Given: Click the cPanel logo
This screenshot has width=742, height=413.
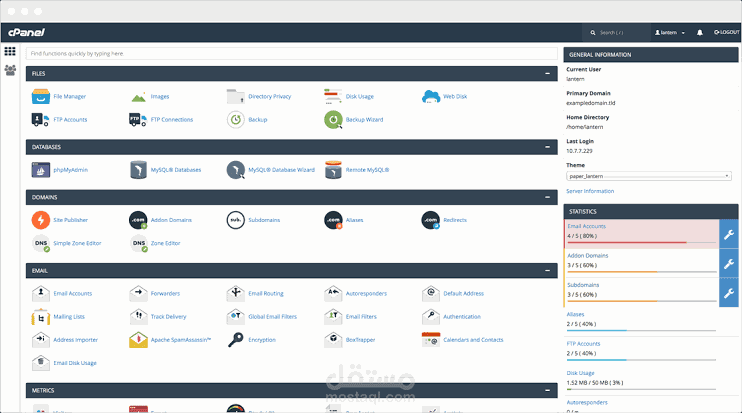Looking at the screenshot, I should point(26,32).
